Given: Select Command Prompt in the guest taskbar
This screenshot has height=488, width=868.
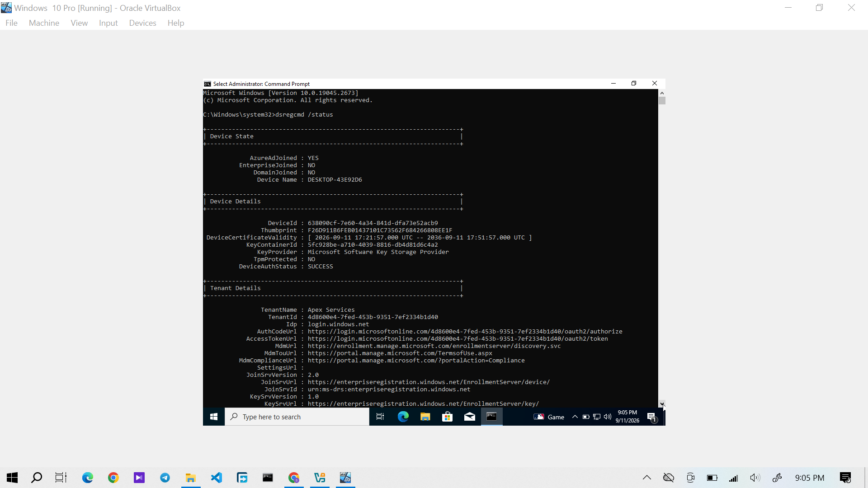Looking at the screenshot, I should point(491,417).
